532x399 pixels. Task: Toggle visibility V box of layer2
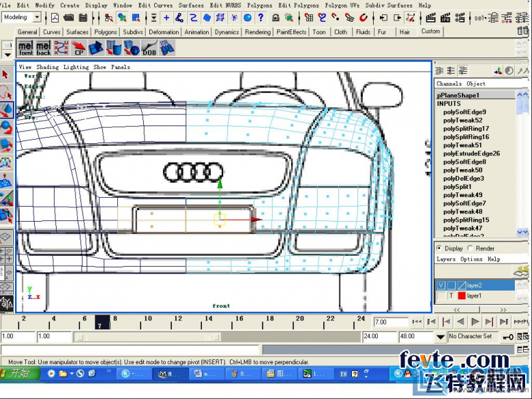pos(441,285)
